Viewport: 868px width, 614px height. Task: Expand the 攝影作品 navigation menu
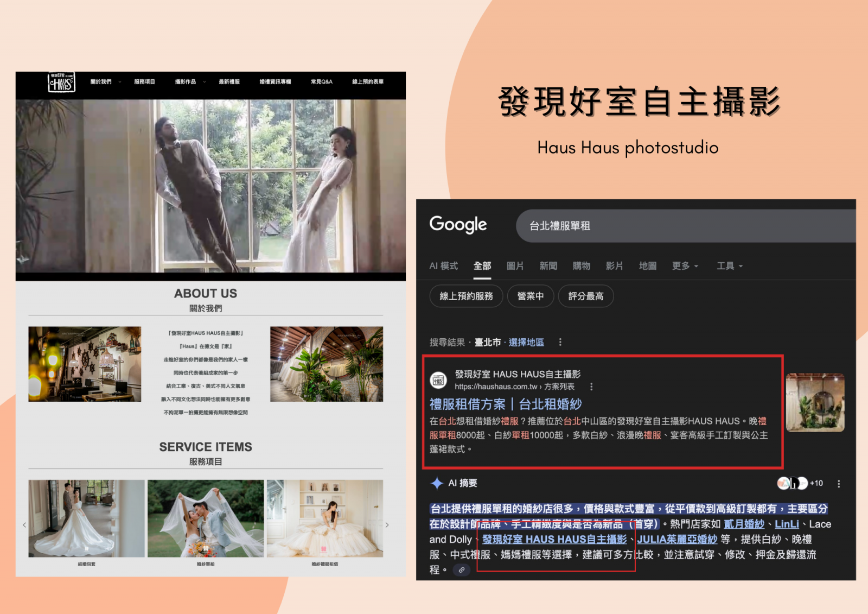[189, 82]
